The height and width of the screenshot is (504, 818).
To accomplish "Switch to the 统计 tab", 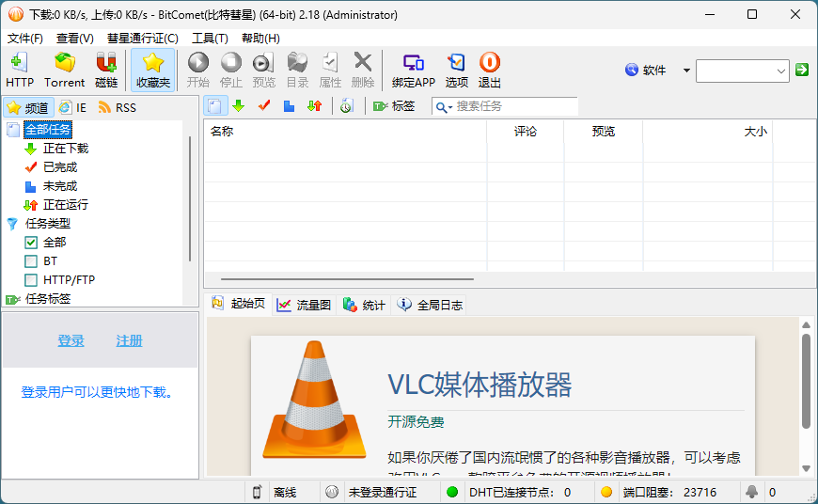I will 364,306.
